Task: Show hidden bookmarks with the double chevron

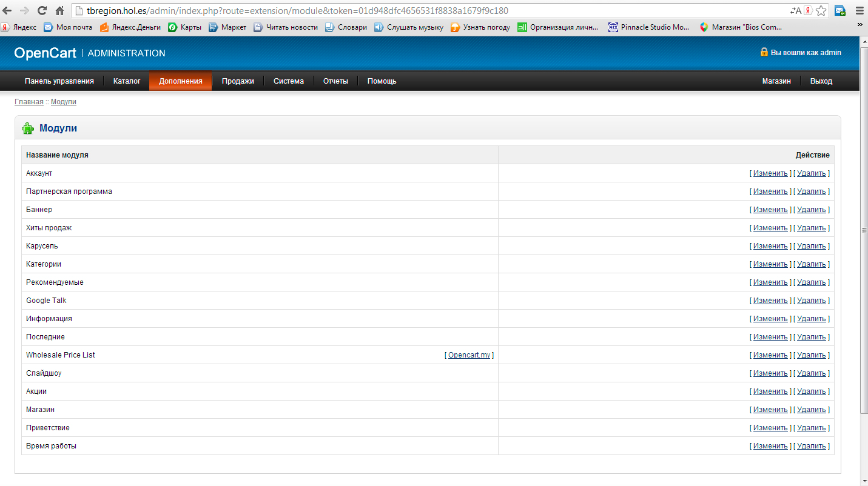Action: 860,25
